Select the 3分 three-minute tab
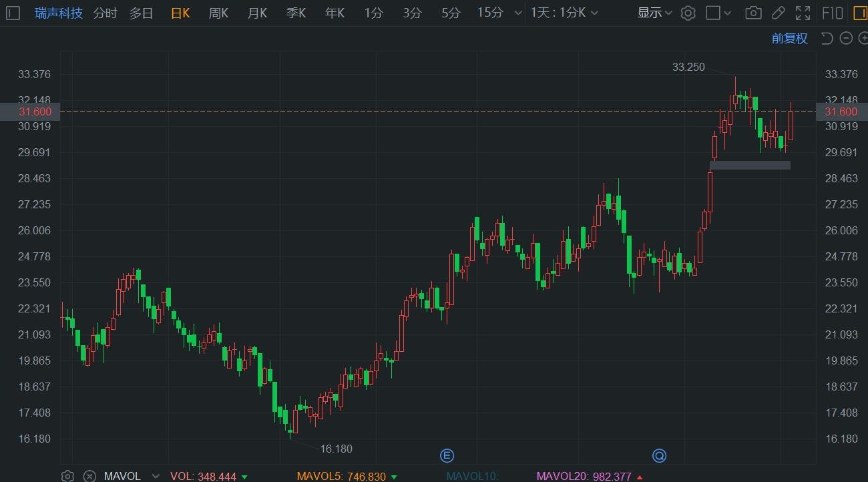868x482 pixels. click(x=413, y=13)
